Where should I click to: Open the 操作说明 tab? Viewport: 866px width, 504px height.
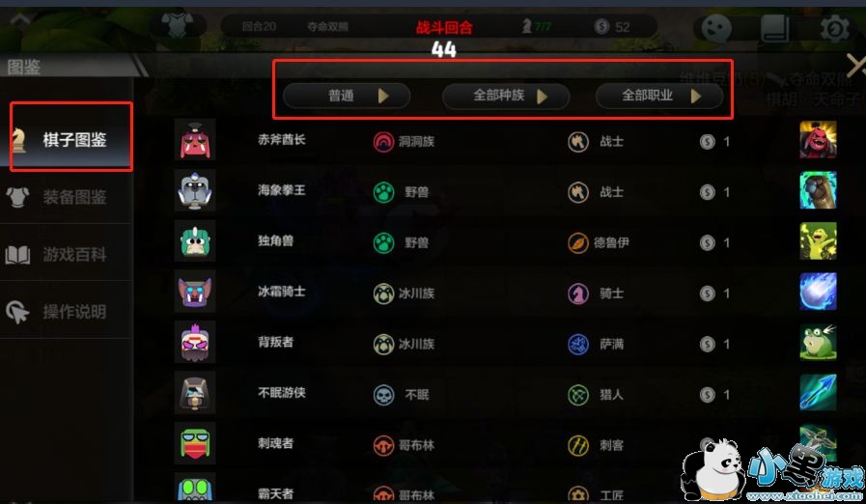click(66, 312)
